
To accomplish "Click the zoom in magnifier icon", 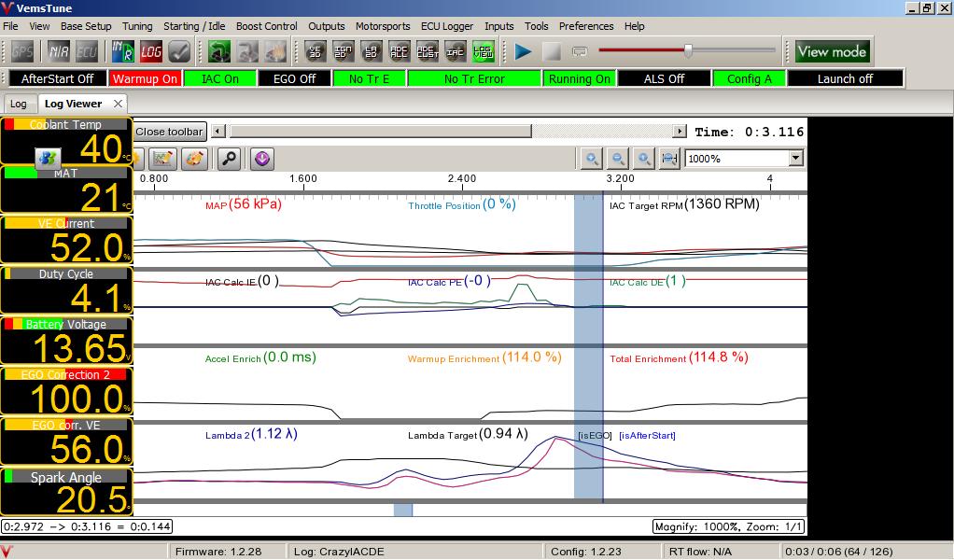I will (x=592, y=159).
